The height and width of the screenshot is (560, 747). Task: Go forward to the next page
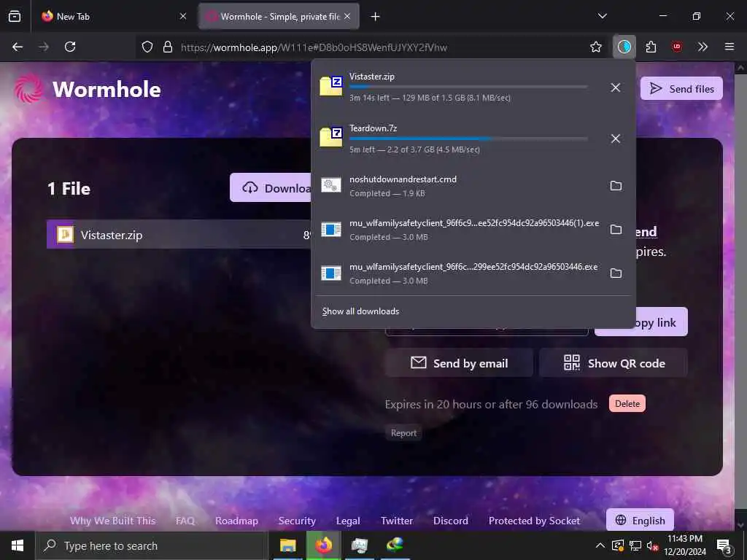[x=44, y=47]
